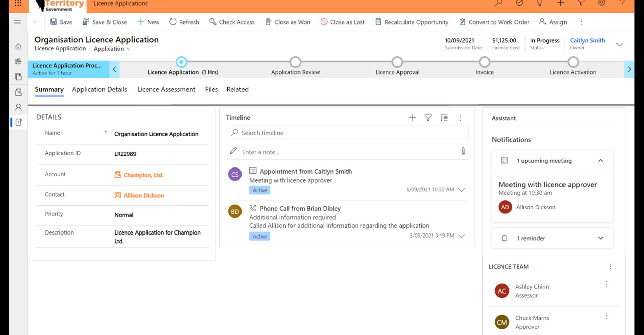Select the Invoice stage circle
The height and width of the screenshot is (335, 644).
click(x=484, y=62)
